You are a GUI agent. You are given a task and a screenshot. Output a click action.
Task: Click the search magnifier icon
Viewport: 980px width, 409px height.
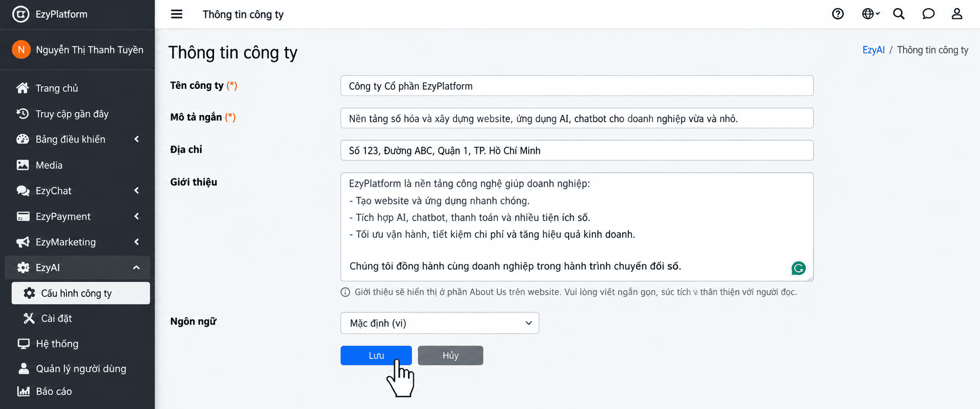pos(899,14)
